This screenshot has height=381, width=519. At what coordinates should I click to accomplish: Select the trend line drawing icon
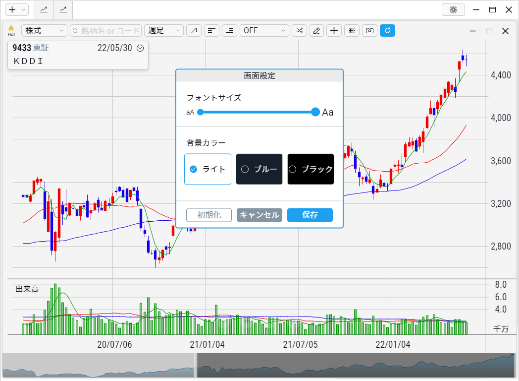pyautogui.click(x=194, y=31)
